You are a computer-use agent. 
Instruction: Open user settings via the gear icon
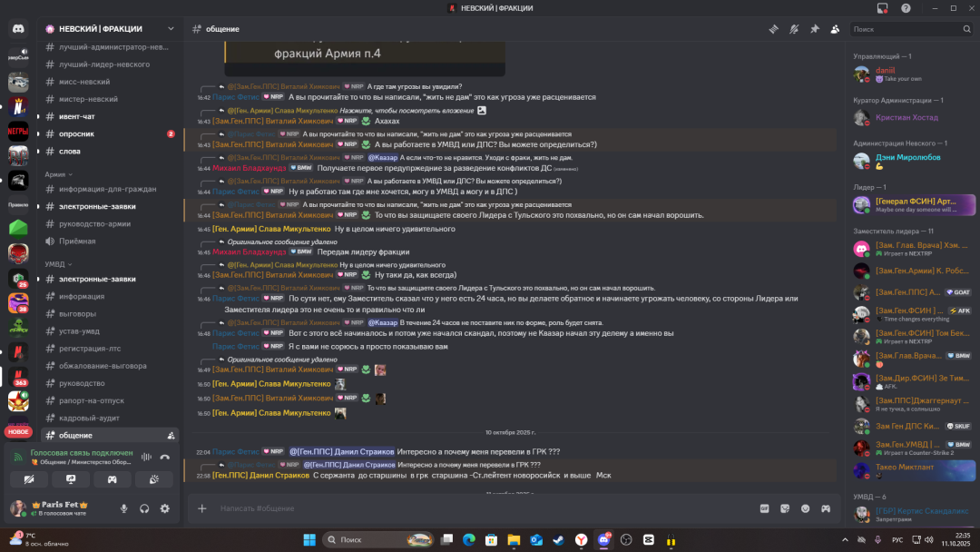(164, 508)
